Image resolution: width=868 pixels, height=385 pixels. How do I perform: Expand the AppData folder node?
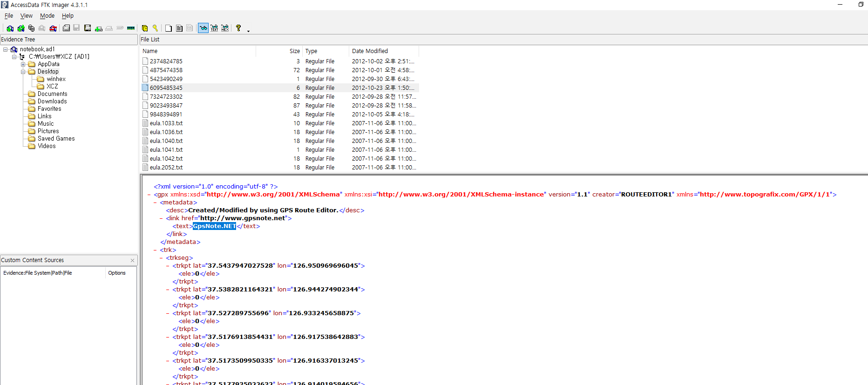pos(23,64)
